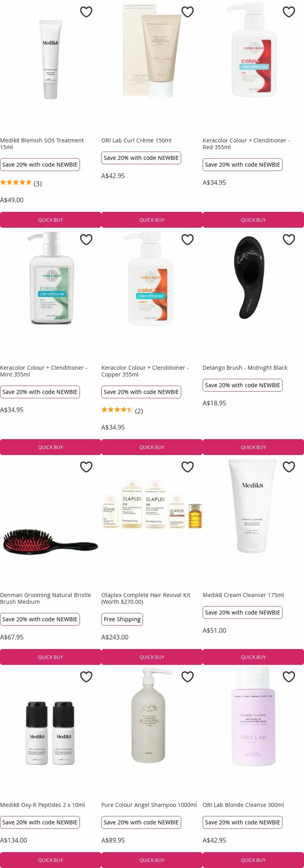The height and width of the screenshot is (868, 304).
Task: Quick buy the Olaplex Complete Hair Revival Kit
Action: click(x=152, y=657)
